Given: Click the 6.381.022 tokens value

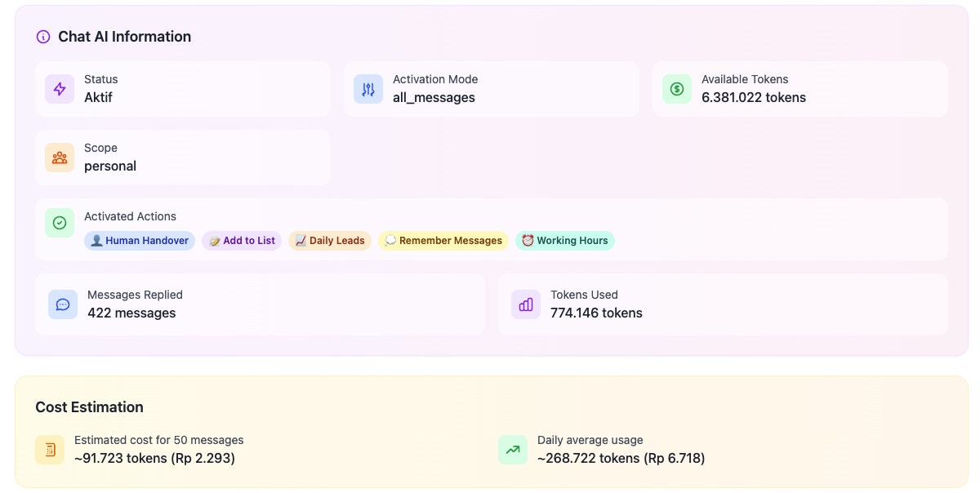Looking at the screenshot, I should click(x=754, y=96).
